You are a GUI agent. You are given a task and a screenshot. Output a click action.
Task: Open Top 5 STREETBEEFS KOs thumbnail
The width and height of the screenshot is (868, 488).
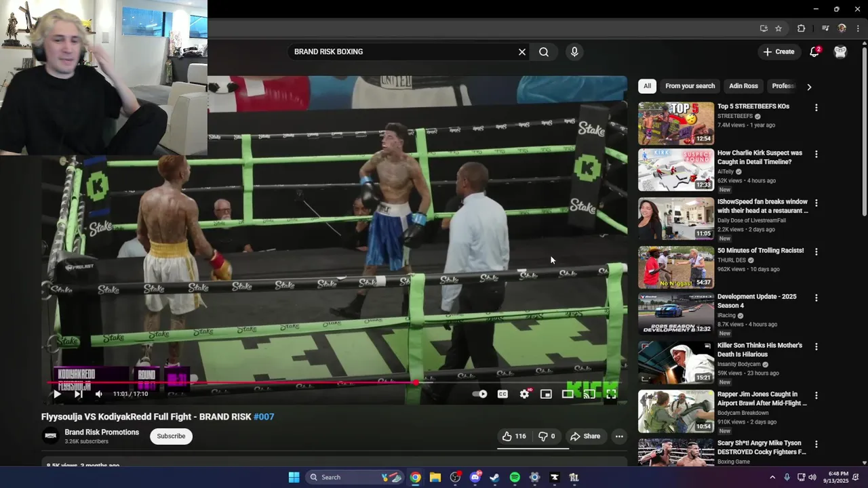point(675,123)
